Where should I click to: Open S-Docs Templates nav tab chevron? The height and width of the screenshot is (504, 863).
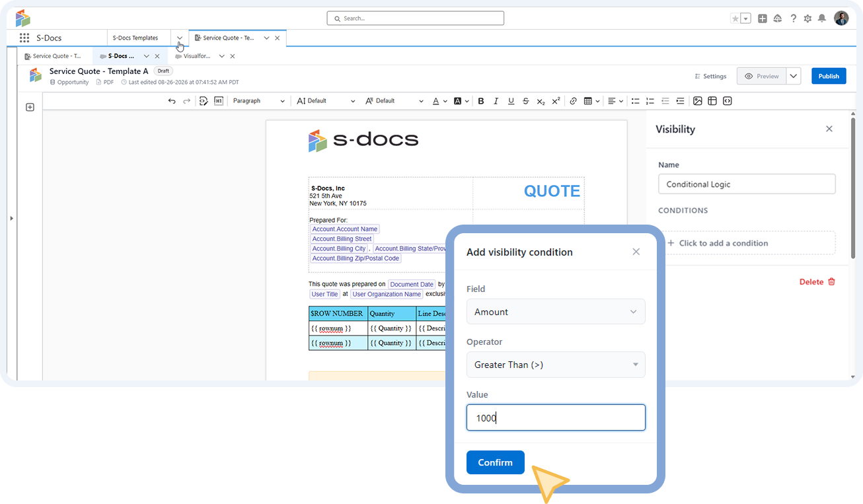pos(180,38)
